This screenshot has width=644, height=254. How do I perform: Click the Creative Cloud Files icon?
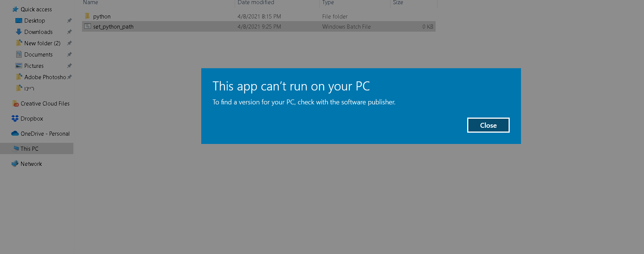coord(15,104)
